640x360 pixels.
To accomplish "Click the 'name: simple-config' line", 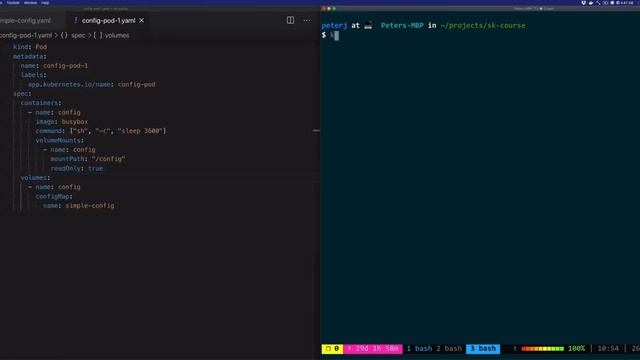I will (x=79, y=206).
